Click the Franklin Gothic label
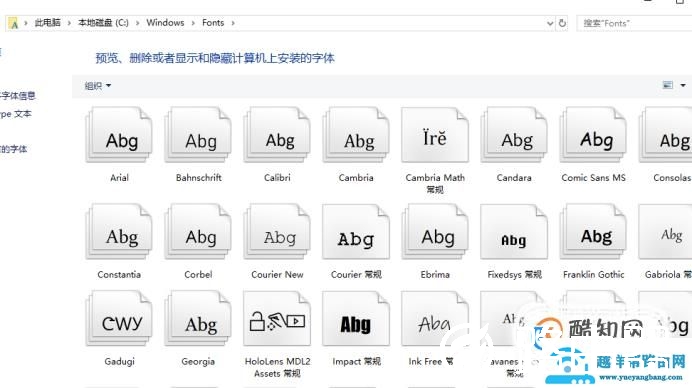The height and width of the screenshot is (388, 692). (x=594, y=275)
